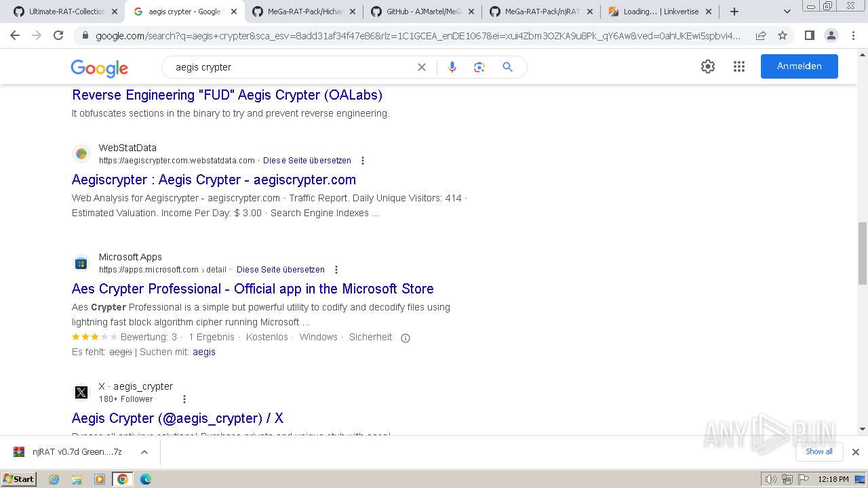The height and width of the screenshot is (488, 868).
Task: Click the three-star rating display
Action: click(94, 337)
